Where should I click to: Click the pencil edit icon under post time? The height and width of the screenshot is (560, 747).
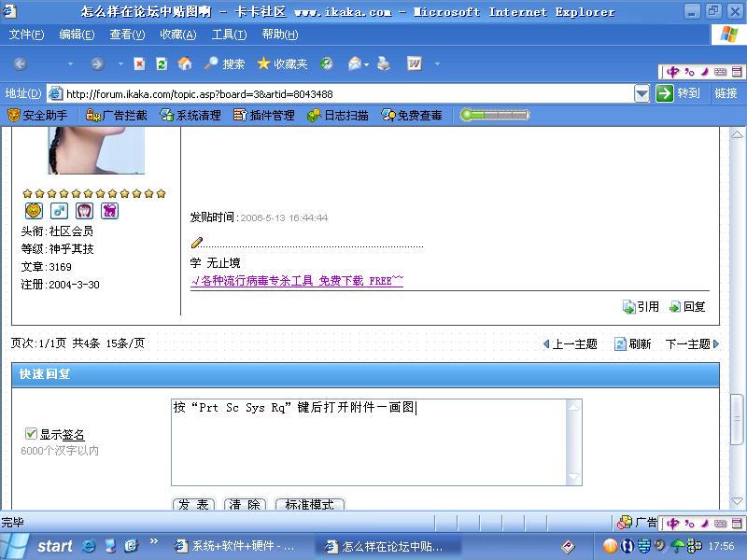(x=197, y=243)
